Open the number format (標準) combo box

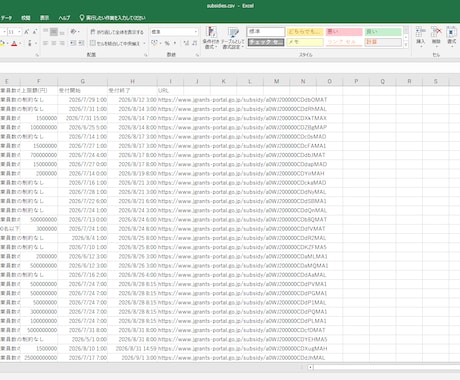tap(174, 32)
